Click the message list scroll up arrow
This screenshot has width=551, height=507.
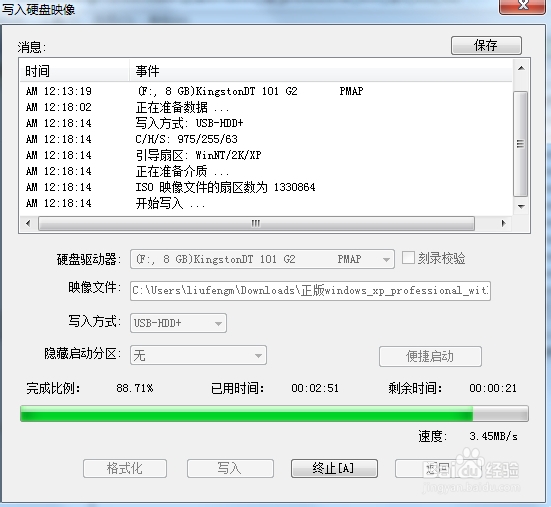coord(521,69)
